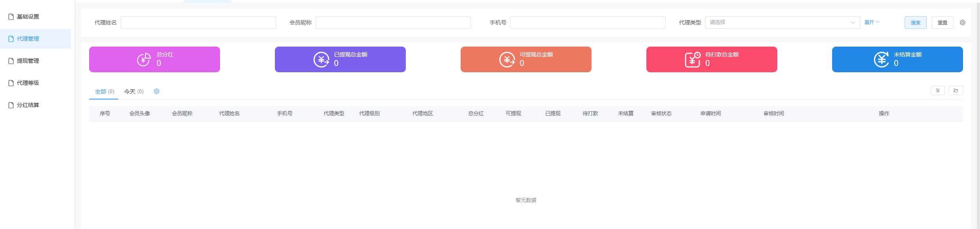980x229 pixels.
Task: Click the 重置 button
Action: 943,23
